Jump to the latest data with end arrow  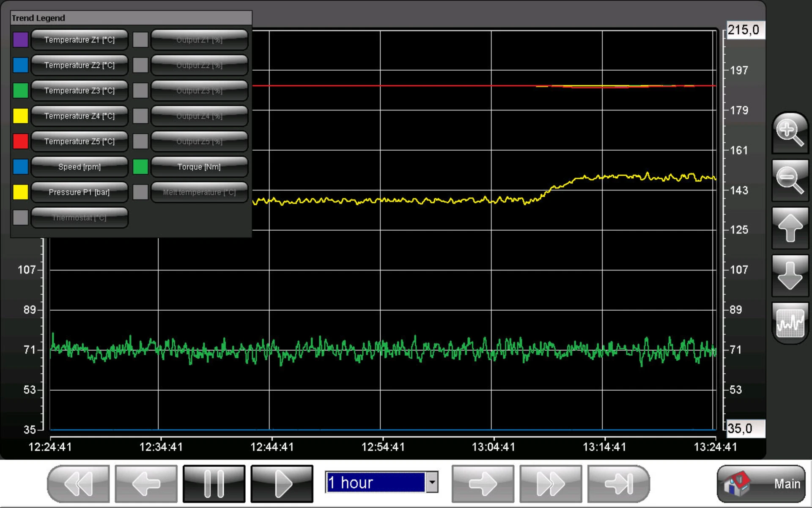pos(618,483)
